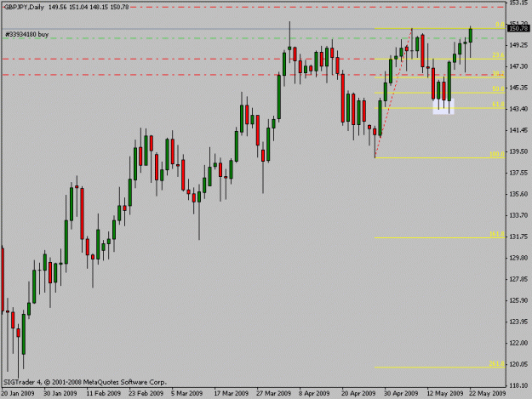Select the #33934180 buy order label
This screenshot has width=532, height=399.
click(x=26, y=34)
